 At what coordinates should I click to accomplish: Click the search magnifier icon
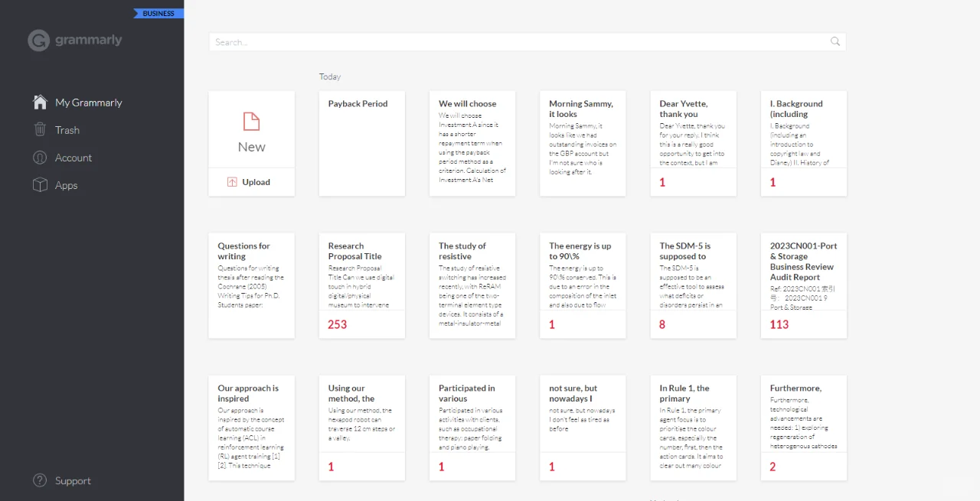click(x=835, y=41)
